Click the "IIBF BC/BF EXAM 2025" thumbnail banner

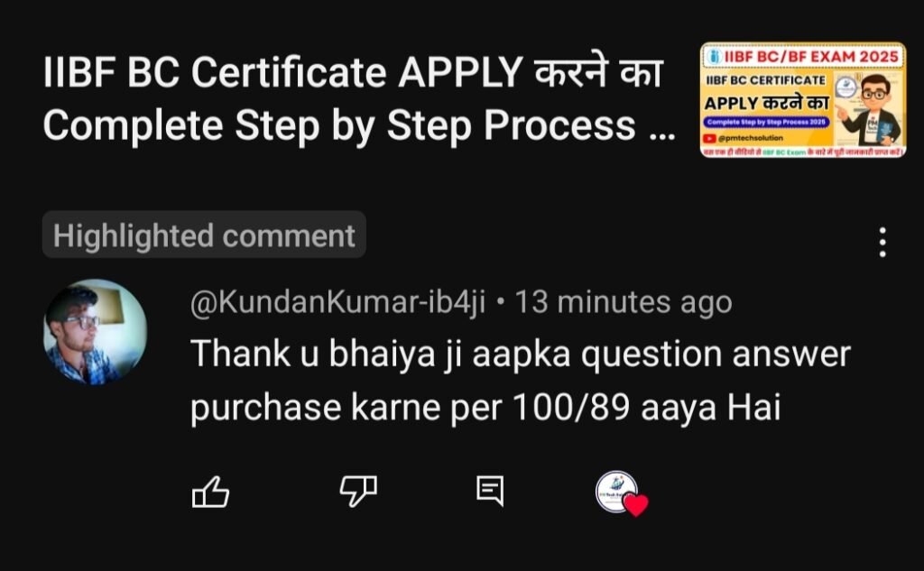click(803, 57)
